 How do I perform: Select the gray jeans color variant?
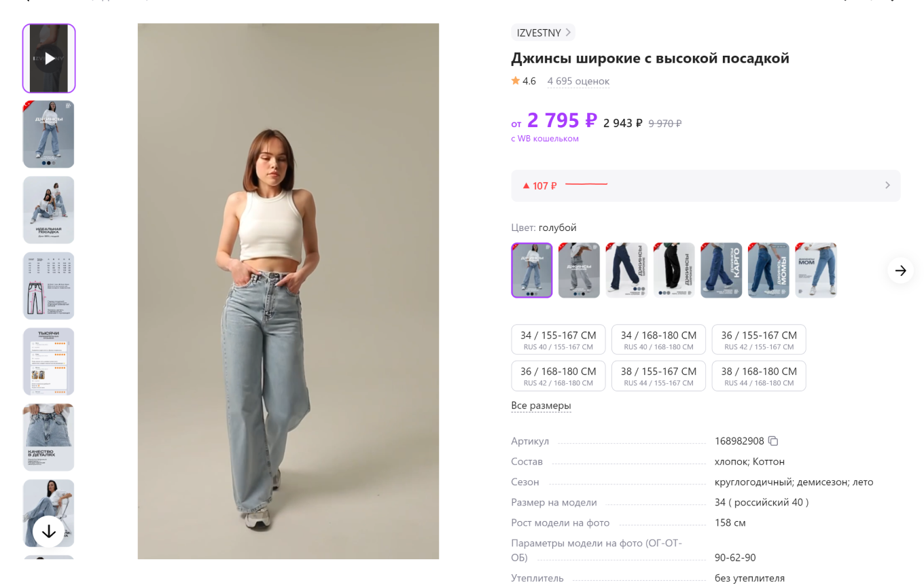[x=579, y=270]
